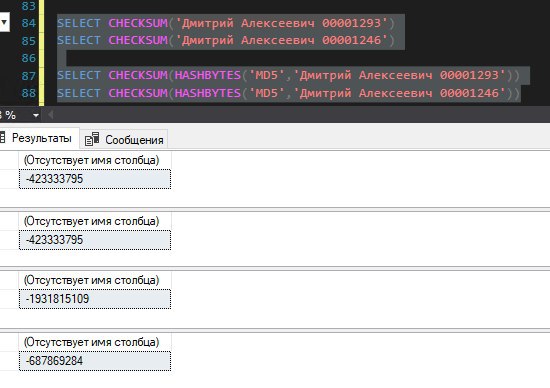
Task: Click string literal ending 00001293 on line 87
Action: pyautogui.click(x=399, y=75)
